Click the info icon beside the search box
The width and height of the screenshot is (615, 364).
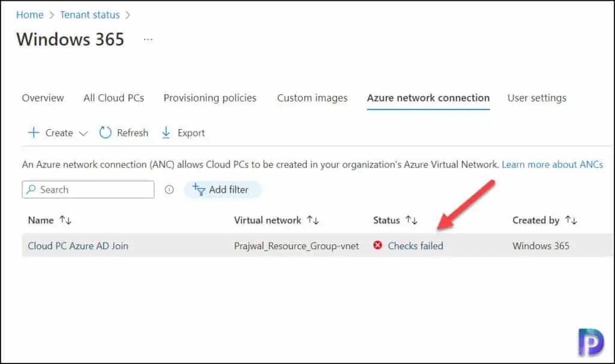click(169, 189)
